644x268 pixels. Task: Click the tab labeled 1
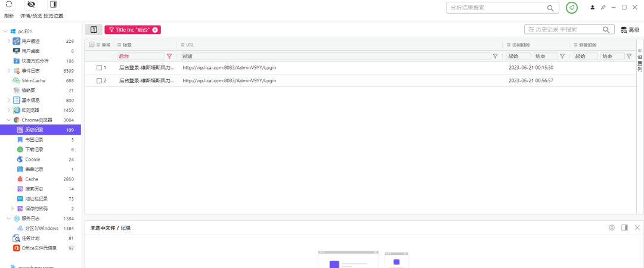pyautogui.click(x=94, y=30)
